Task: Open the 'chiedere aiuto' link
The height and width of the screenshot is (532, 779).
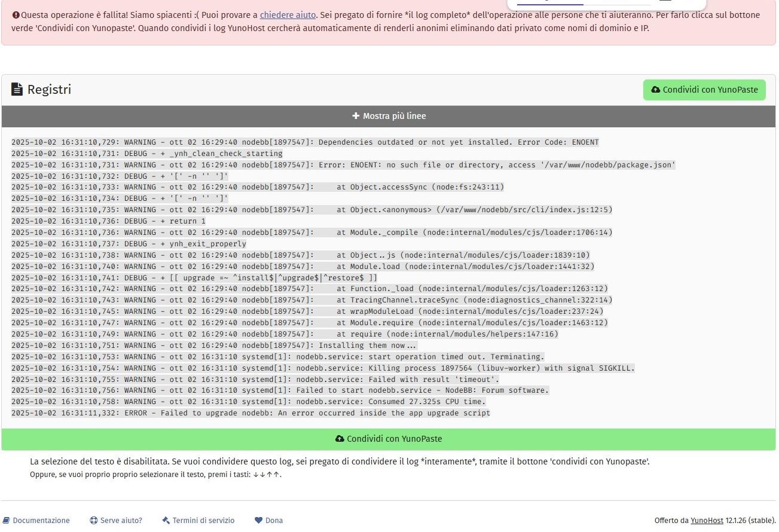Action: click(x=288, y=15)
